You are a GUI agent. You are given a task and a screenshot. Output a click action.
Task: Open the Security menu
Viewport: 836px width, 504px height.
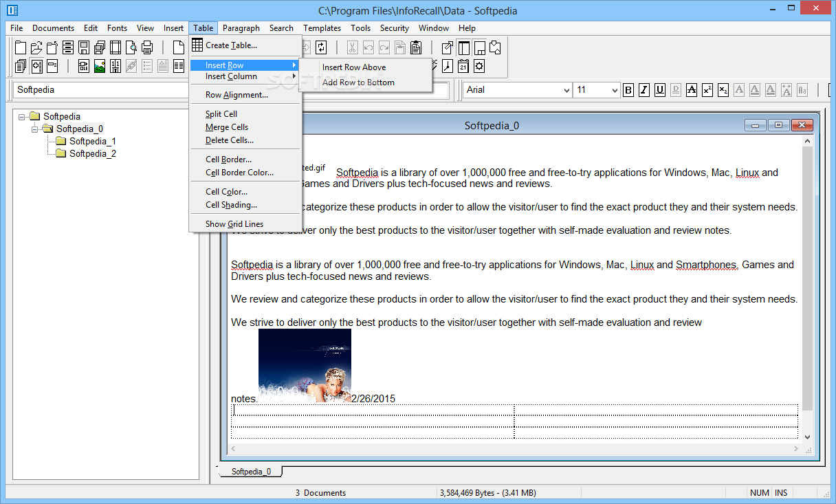pos(395,28)
